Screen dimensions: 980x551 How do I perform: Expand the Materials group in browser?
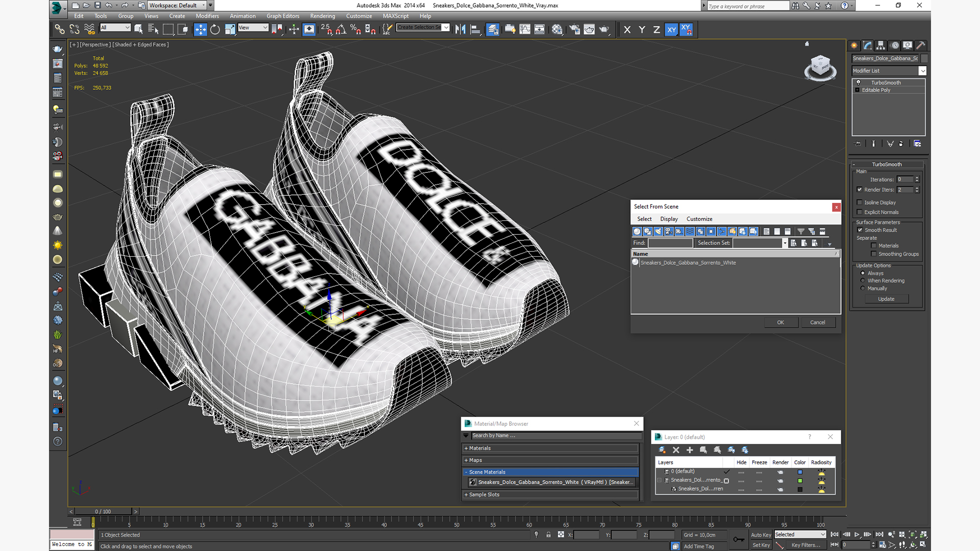click(x=551, y=448)
